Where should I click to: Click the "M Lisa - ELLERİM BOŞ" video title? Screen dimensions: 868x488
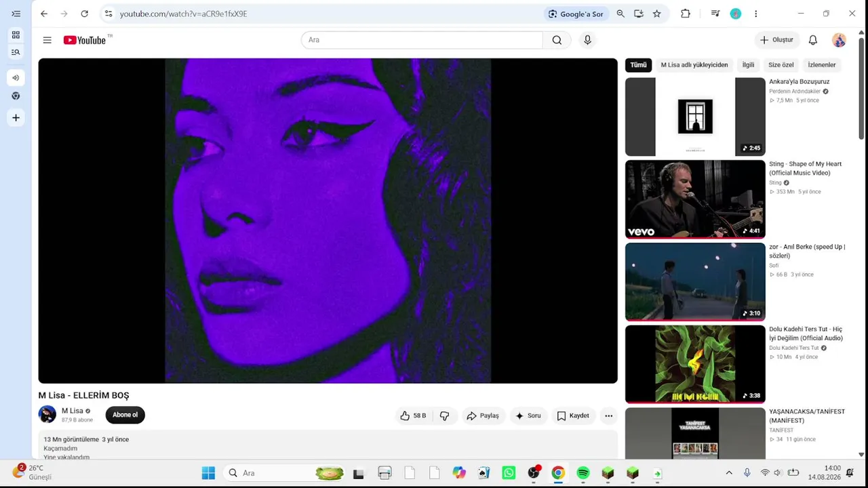tap(83, 395)
